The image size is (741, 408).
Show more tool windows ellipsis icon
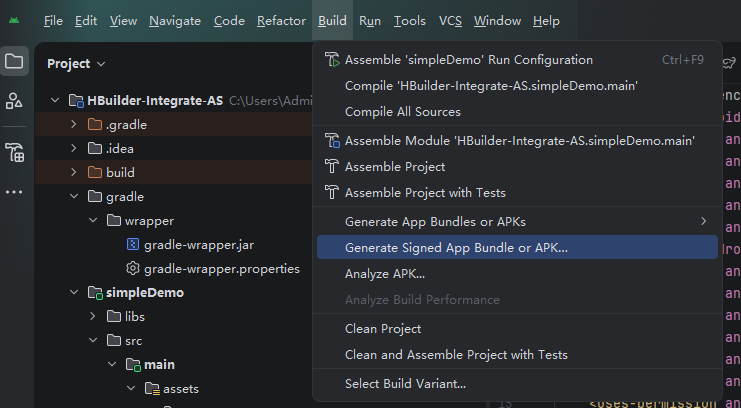tap(14, 192)
